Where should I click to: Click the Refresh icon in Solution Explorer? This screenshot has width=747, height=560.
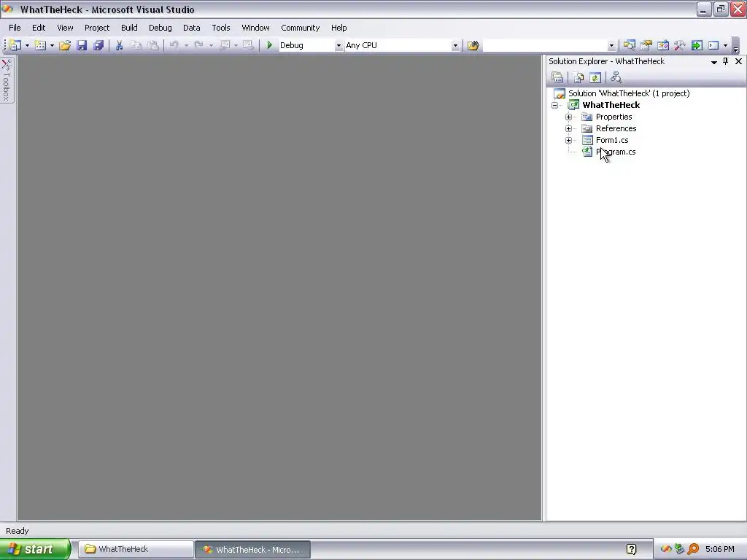click(595, 77)
